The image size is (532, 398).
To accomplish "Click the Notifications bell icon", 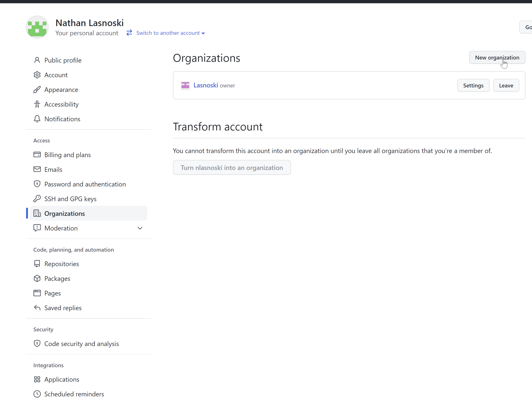I will [37, 119].
